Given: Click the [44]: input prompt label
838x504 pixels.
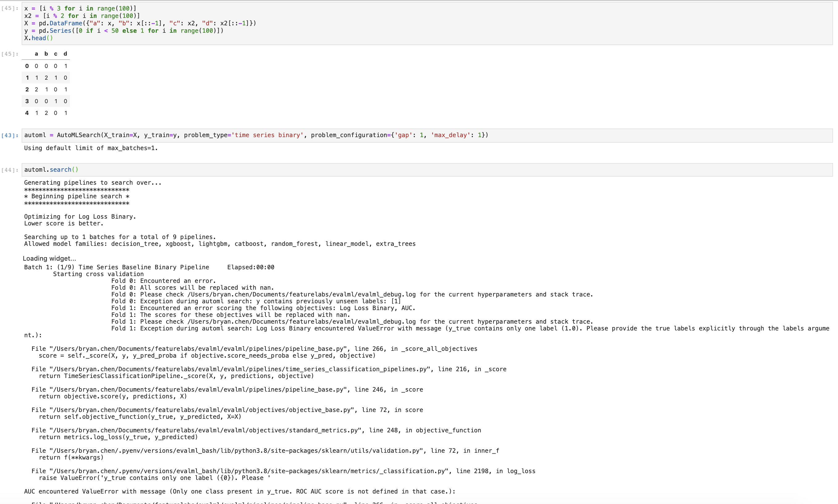Looking at the screenshot, I should point(10,170).
